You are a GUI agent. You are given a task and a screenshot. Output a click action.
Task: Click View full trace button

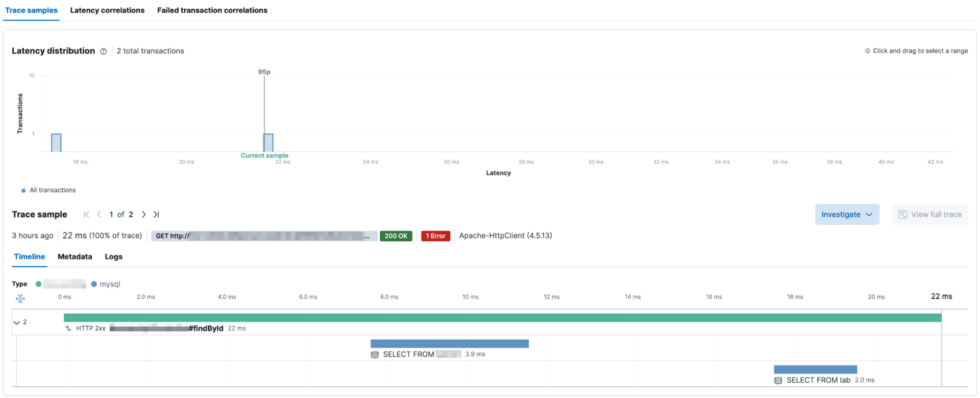click(x=930, y=214)
